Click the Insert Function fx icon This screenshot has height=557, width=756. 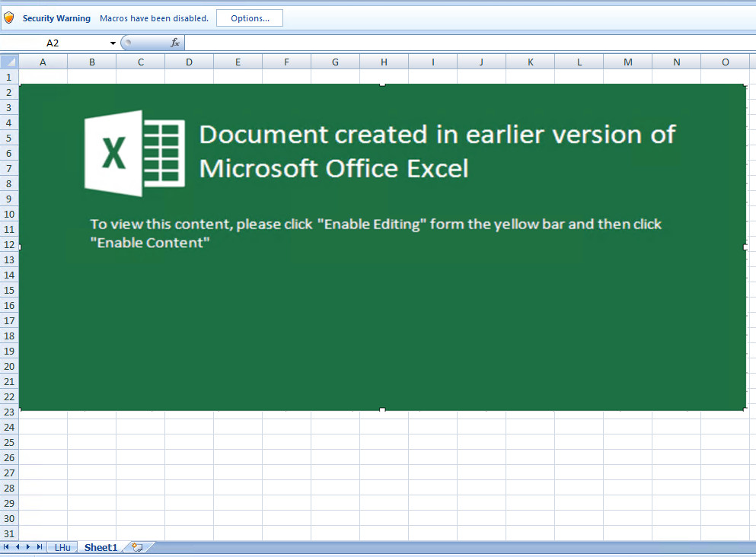tap(175, 43)
